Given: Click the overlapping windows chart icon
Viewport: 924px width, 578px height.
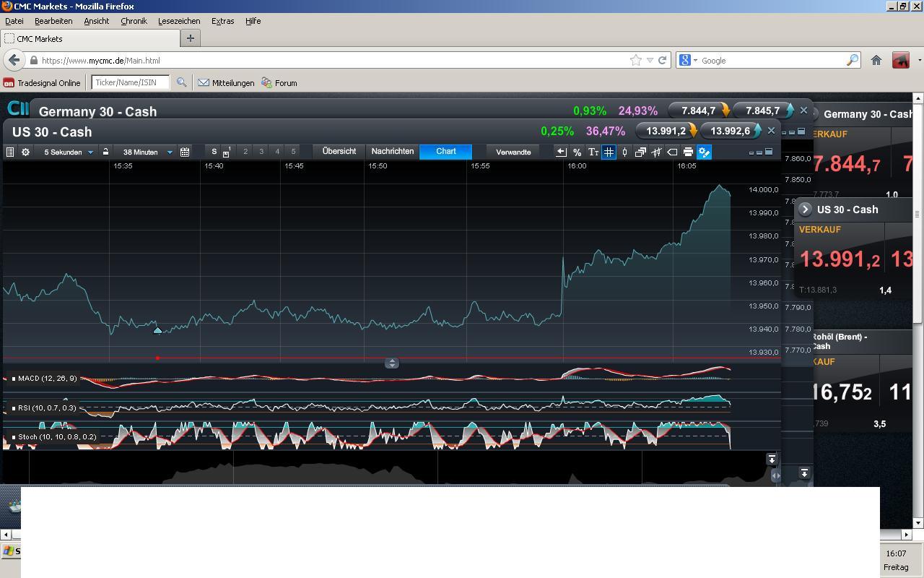Looking at the screenshot, I should pyautogui.click(x=640, y=152).
